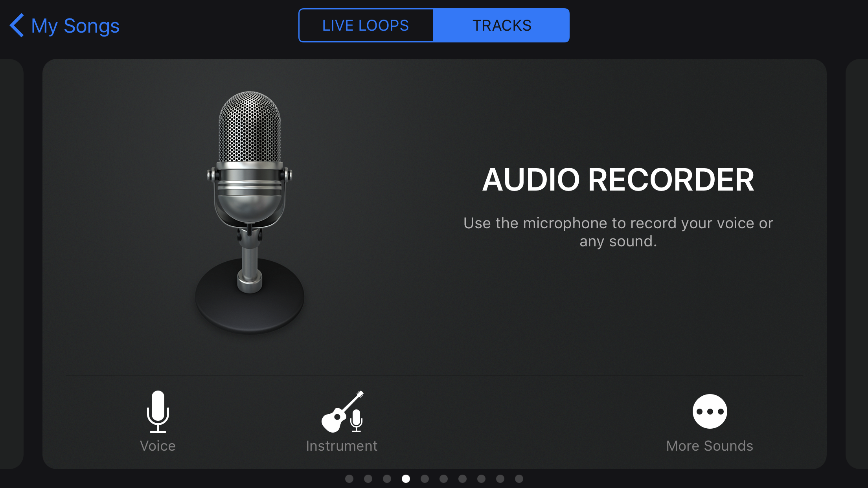Image resolution: width=868 pixels, height=488 pixels.
Task: Select second page indicator dot
Action: (368, 479)
